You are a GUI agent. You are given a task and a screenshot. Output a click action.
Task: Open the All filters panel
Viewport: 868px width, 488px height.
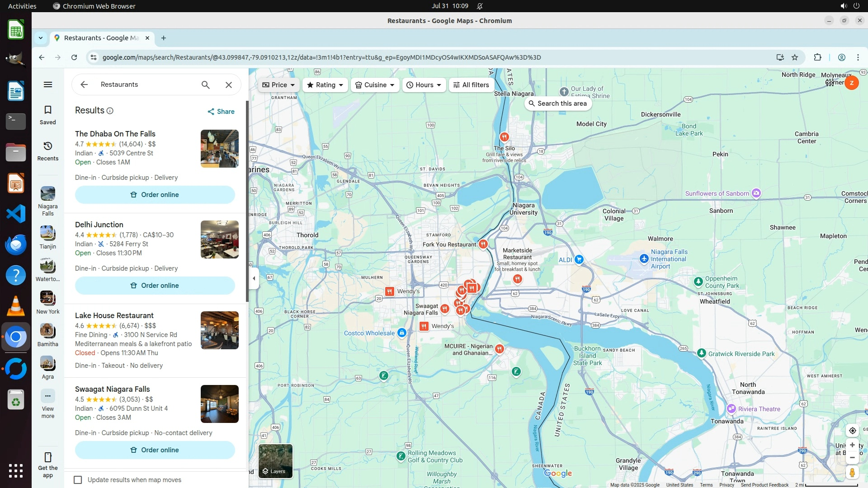(471, 85)
